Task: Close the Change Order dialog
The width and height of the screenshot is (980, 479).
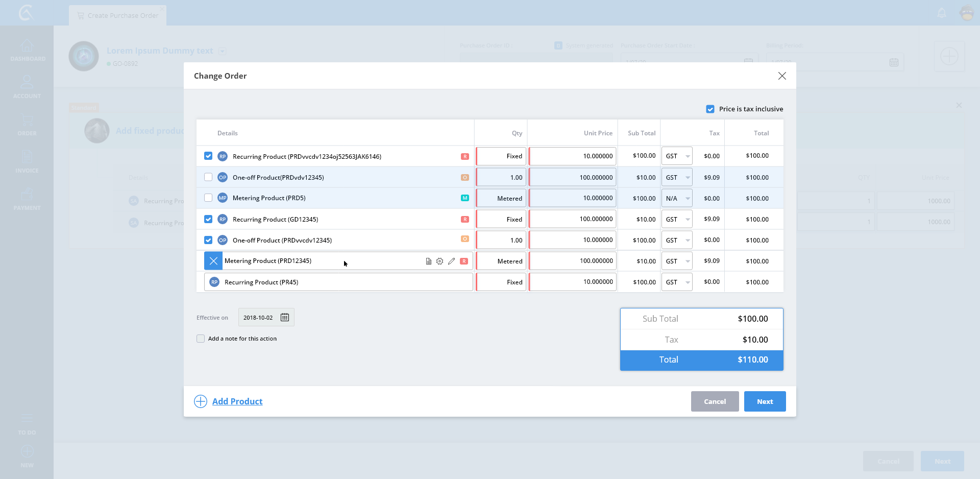Action: pos(781,76)
